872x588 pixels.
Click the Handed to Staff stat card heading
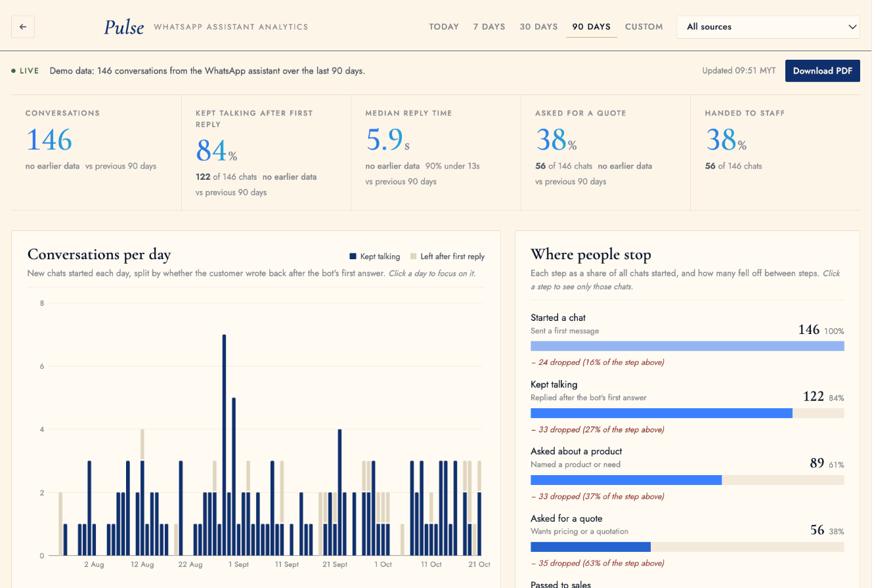745,113
